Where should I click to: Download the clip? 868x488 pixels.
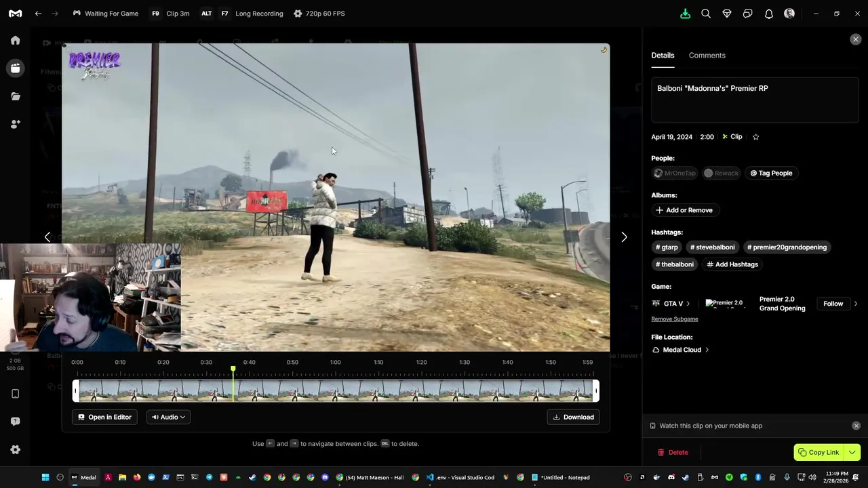point(573,417)
